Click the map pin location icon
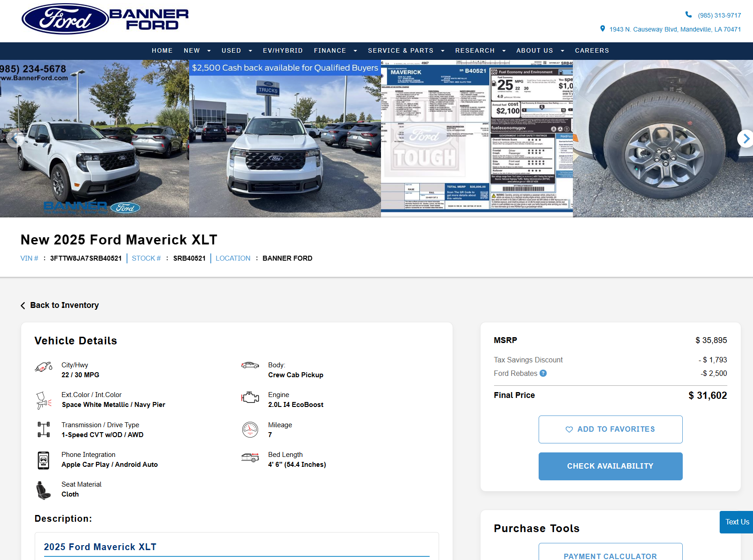Image resolution: width=753 pixels, height=560 pixels. point(603,29)
